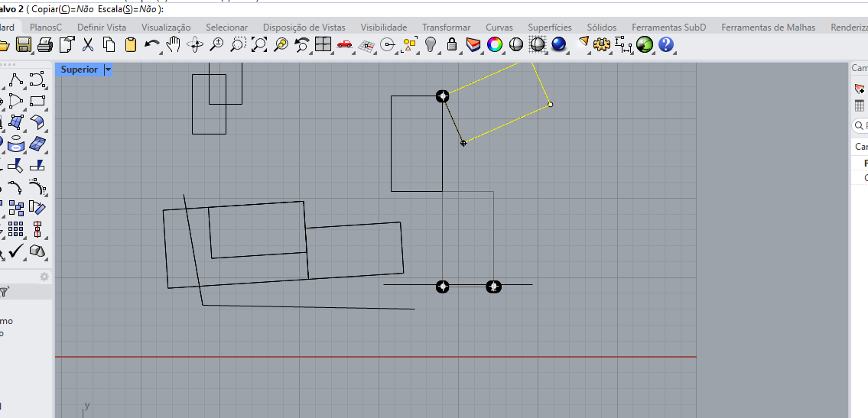Toggle wireframe grid sphere display icon
Viewport: 868px width, 418px height.
click(538, 44)
